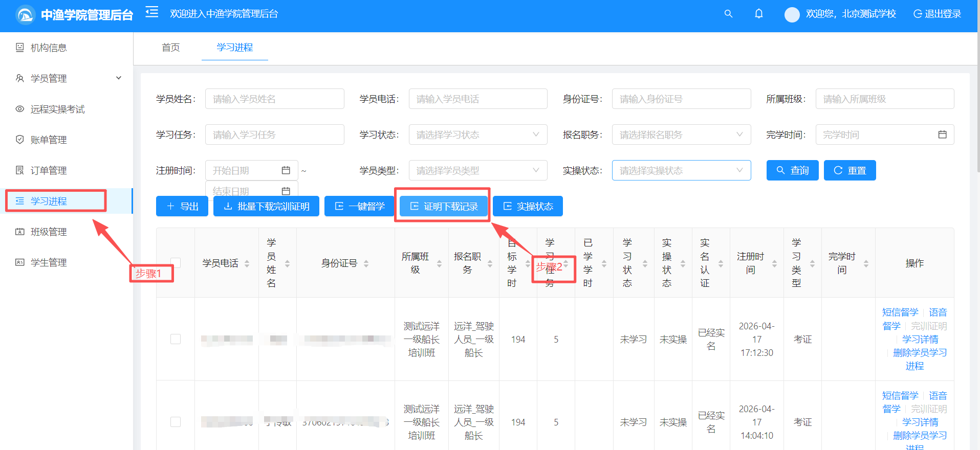Click the calendar icon in 结束日期 field
This screenshot has width=980, height=450.
tap(286, 191)
